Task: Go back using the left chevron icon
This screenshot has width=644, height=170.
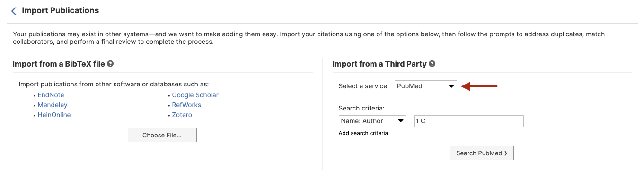Action: tap(14, 11)
